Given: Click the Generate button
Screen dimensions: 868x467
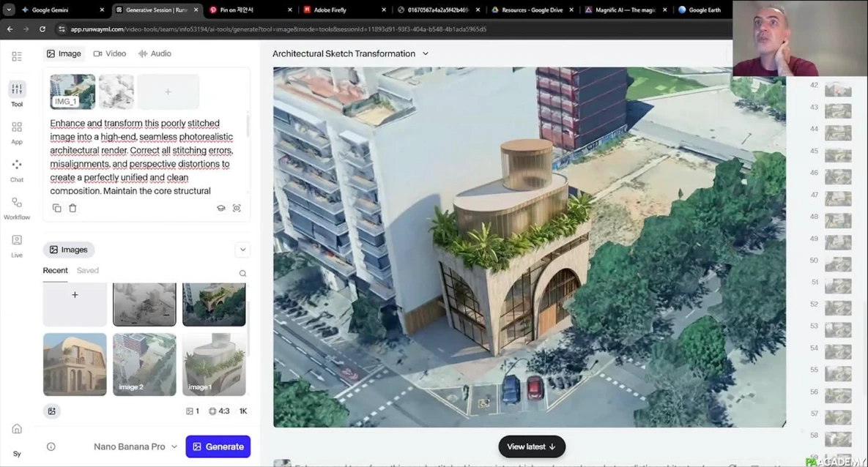Looking at the screenshot, I should 218,447.
